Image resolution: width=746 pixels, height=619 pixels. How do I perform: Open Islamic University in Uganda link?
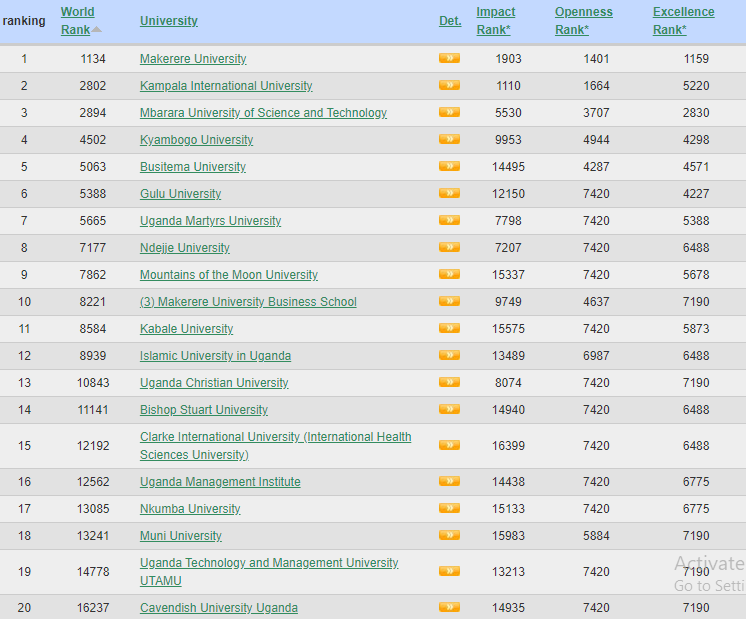[x=215, y=355]
